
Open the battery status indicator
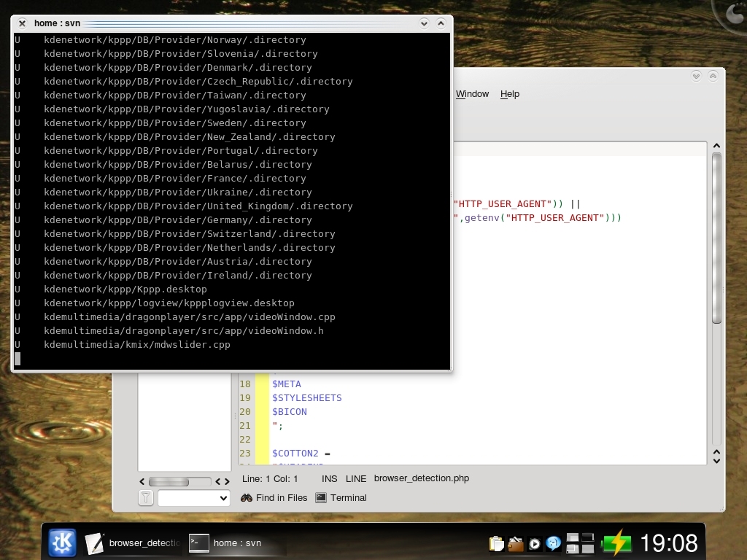[616, 542]
